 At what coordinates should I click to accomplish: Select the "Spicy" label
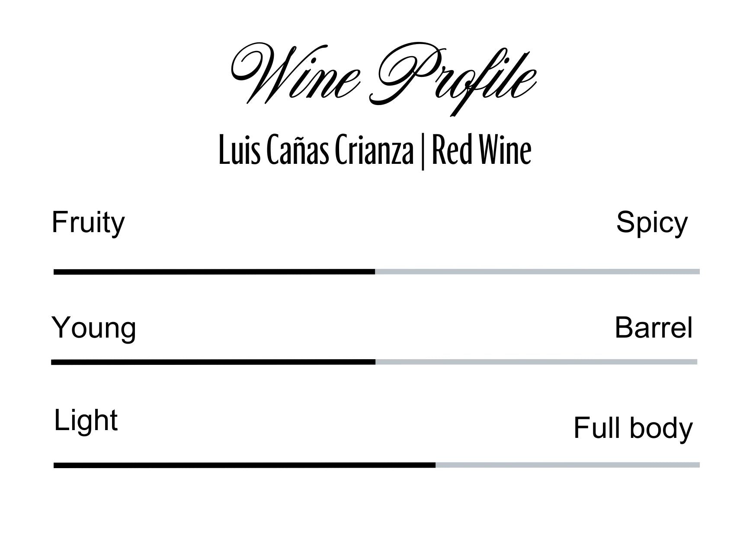[651, 223]
